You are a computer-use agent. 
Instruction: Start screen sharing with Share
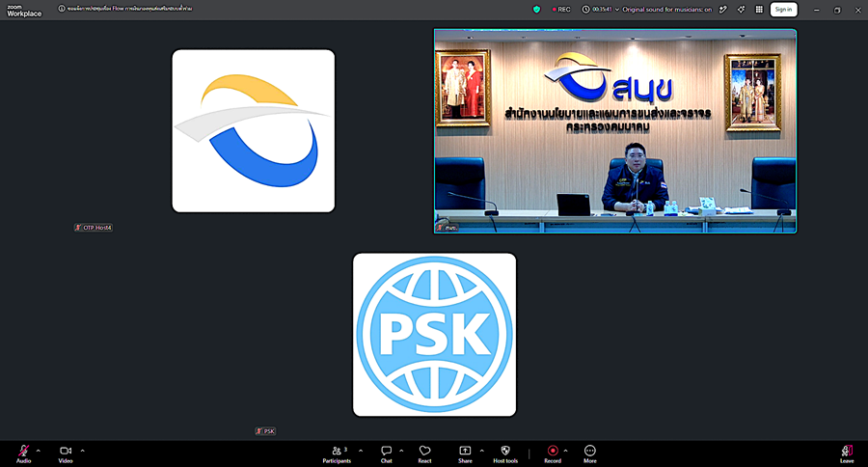pos(465,453)
